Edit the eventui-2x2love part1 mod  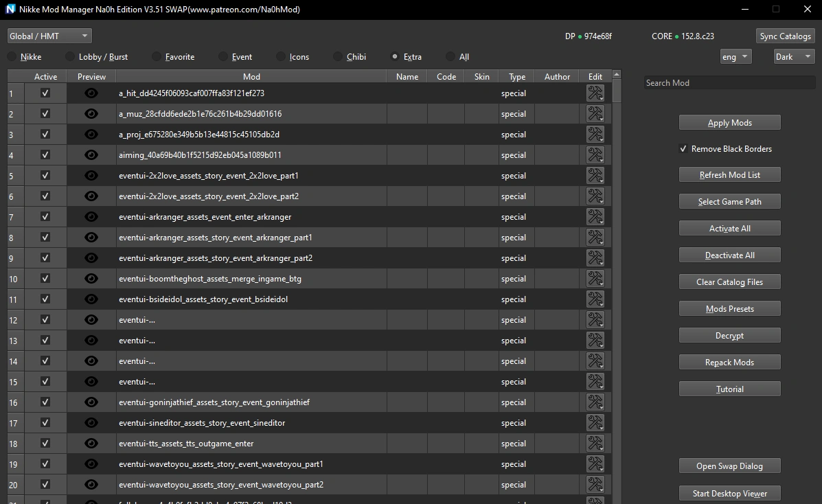pyautogui.click(x=595, y=176)
